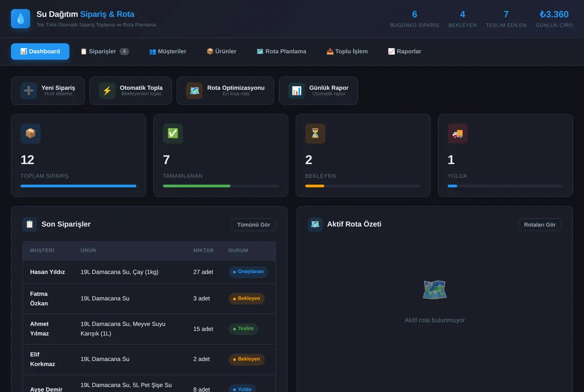Click the 27 adet quantity cell
The width and height of the screenshot is (584, 392).
[203, 272]
